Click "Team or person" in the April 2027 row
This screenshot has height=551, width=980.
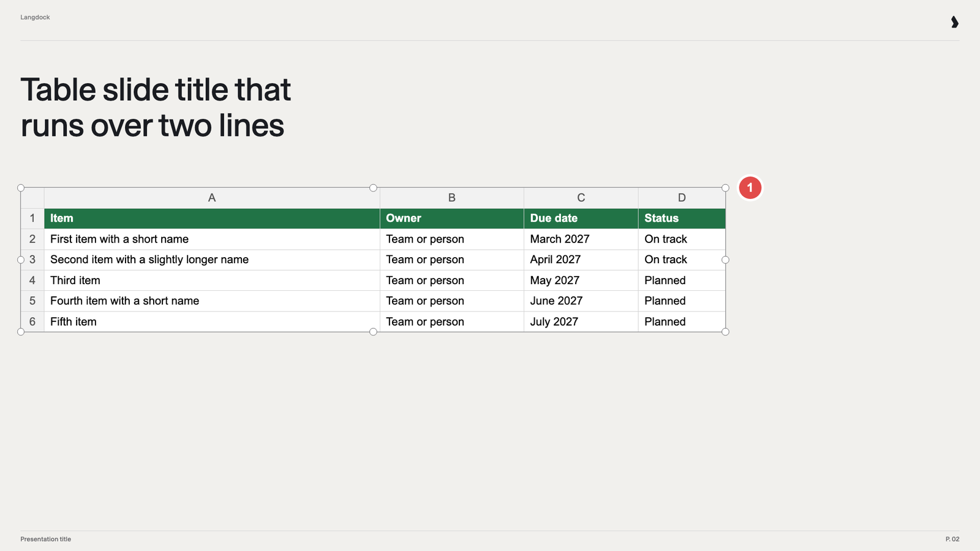452,260
